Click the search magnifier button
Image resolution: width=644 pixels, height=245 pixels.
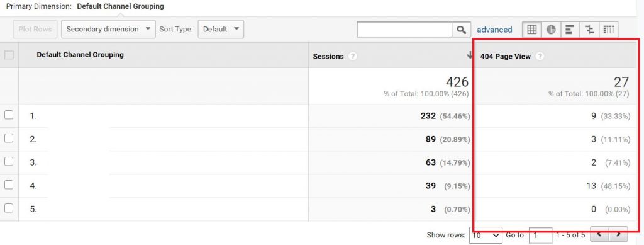point(461,30)
